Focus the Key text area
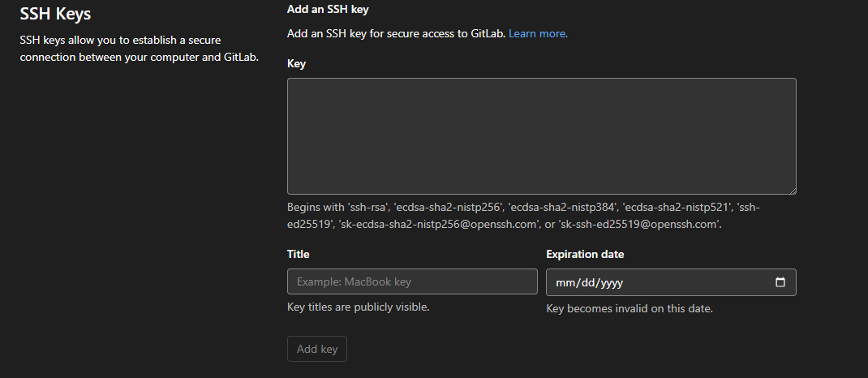 (x=541, y=135)
